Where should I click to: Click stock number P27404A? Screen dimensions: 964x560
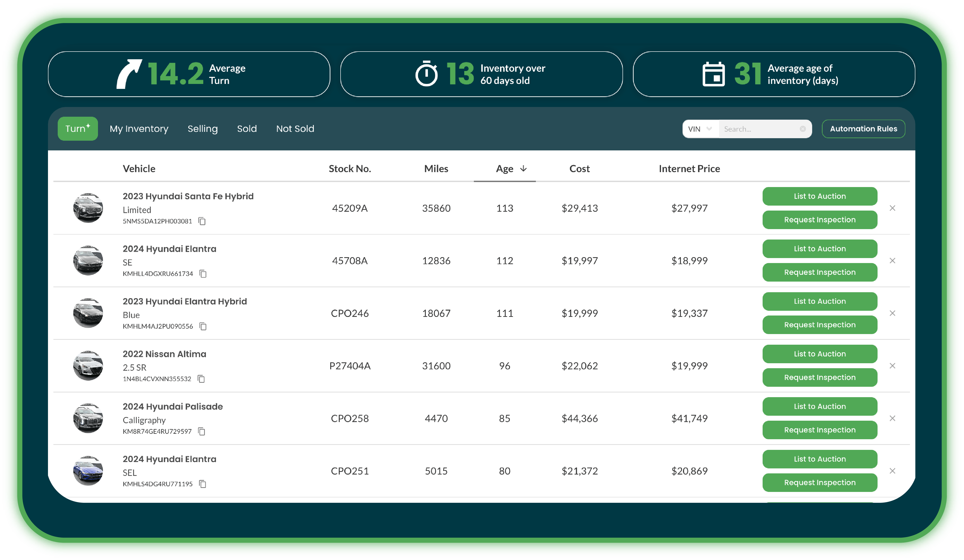point(350,366)
